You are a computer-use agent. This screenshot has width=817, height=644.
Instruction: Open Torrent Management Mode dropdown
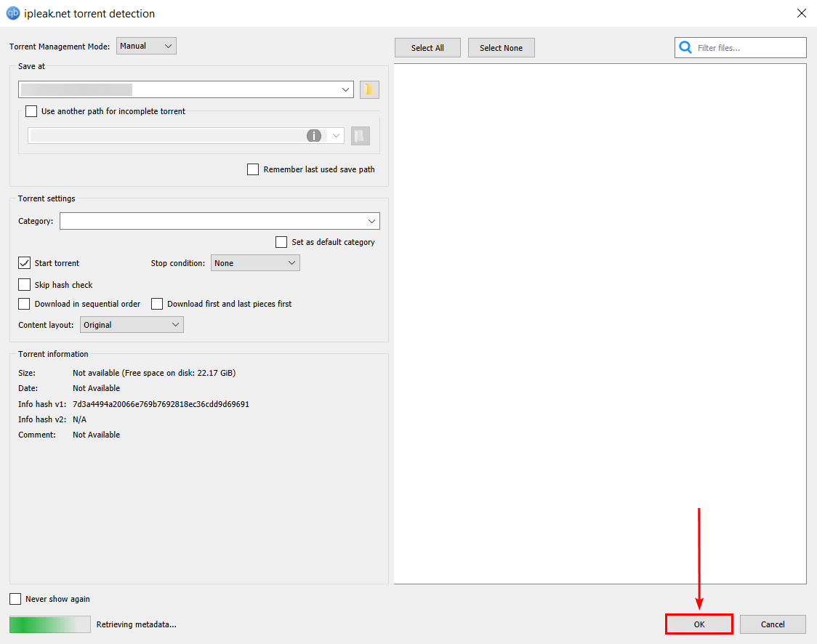click(146, 46)
